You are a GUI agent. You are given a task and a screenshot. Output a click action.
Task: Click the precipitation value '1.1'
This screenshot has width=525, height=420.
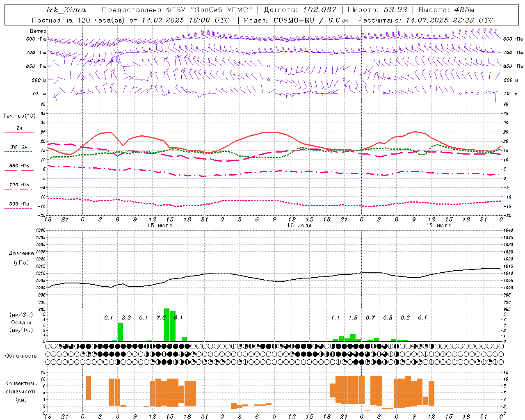pos(335,318)
